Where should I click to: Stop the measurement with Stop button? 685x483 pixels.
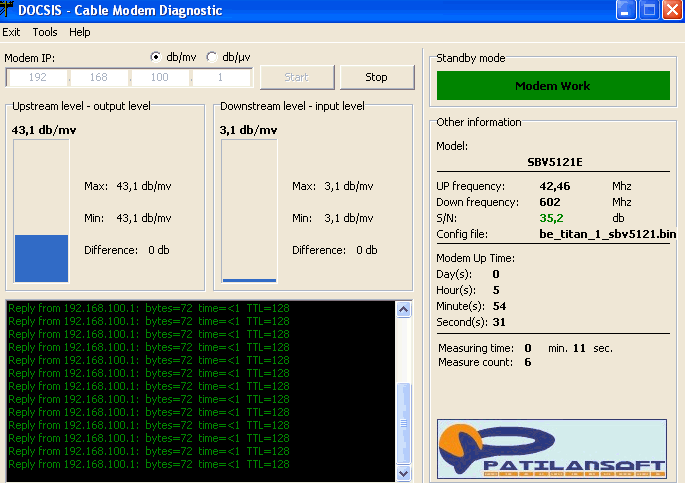377,77
